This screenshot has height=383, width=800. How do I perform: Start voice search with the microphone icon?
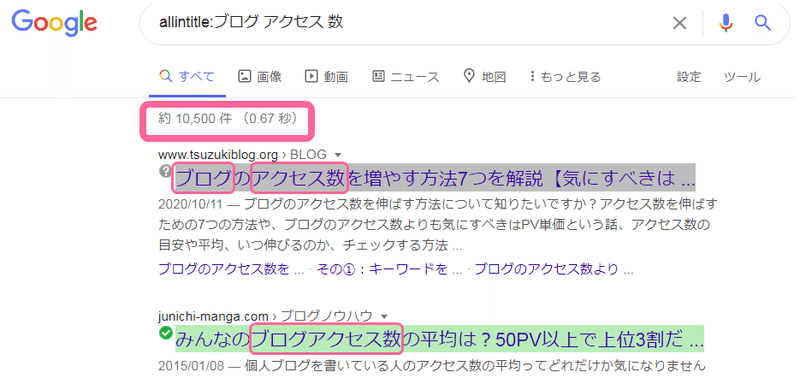[x=726, y=23]
